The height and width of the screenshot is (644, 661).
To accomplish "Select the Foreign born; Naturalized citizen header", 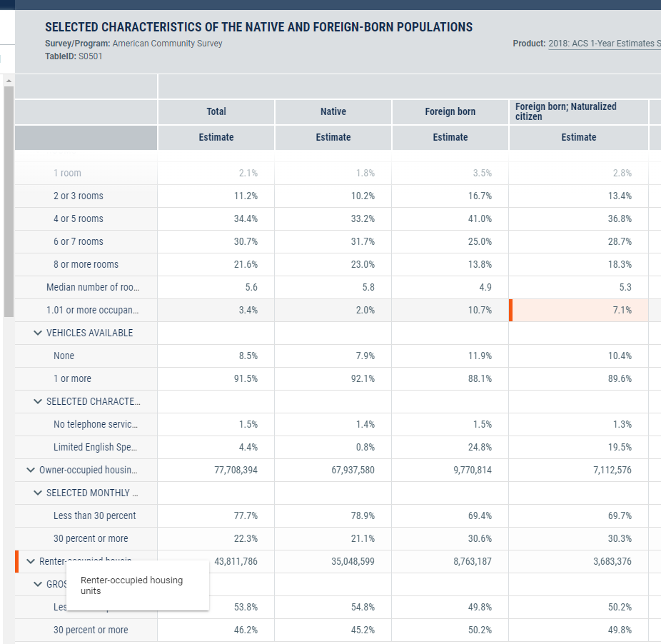I will point(565,111).
